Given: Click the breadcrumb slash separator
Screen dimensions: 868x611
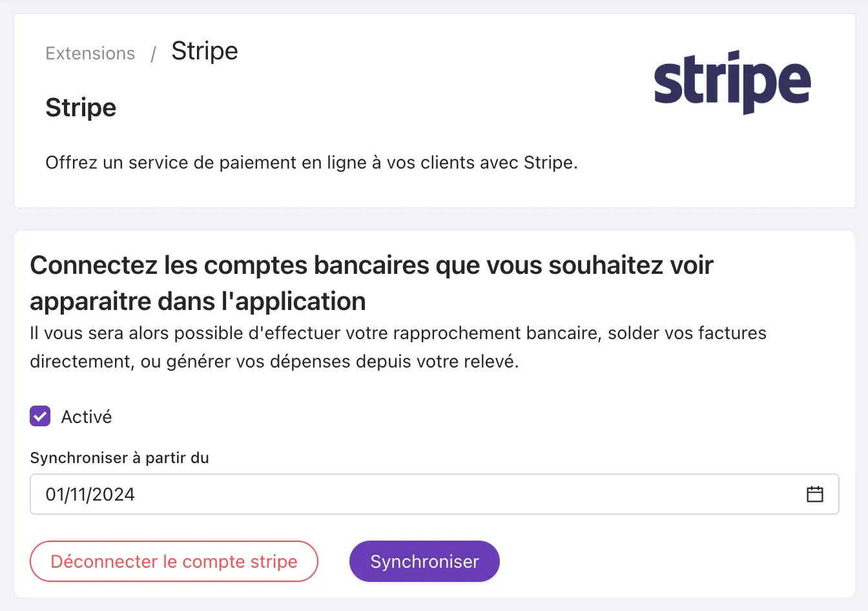Looking at the screenshot, I should [x=154, y=54].
